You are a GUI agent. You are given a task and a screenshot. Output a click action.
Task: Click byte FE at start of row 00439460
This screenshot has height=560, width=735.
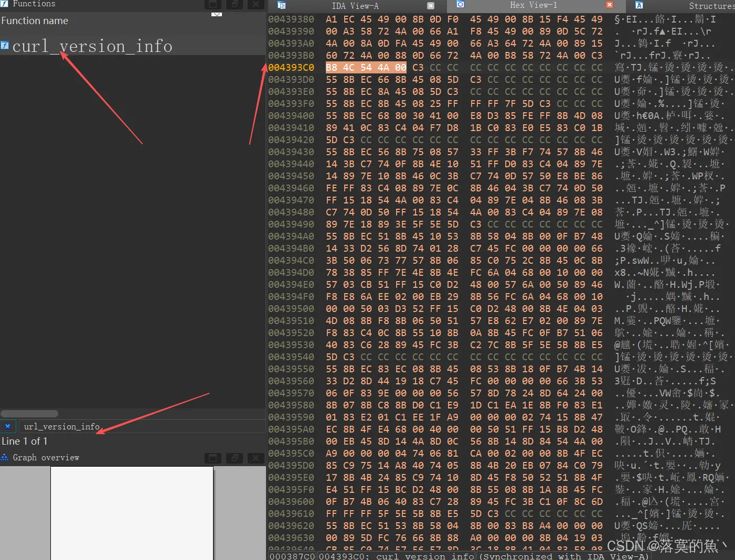click(x=332, y=188)
